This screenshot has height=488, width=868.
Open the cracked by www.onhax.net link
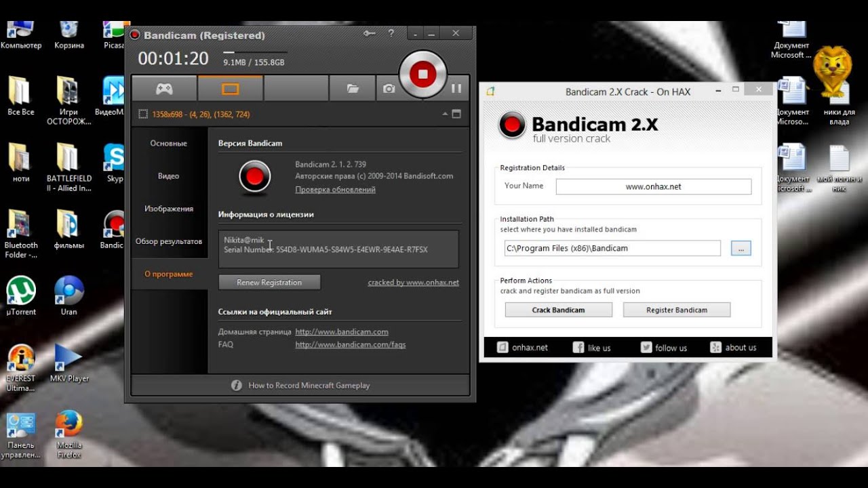point(413,283)
